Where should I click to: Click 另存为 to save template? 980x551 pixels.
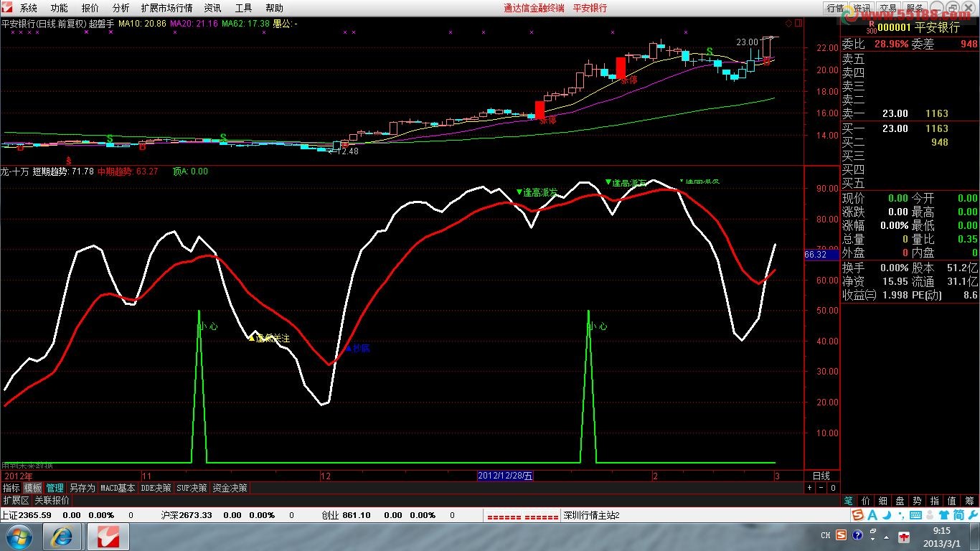[x=82, y=488]
